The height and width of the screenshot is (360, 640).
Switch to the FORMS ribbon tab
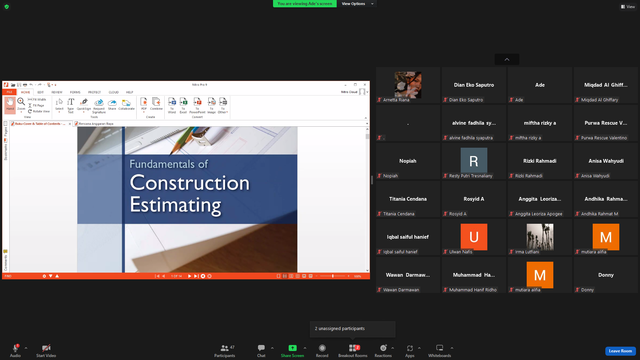75,92
